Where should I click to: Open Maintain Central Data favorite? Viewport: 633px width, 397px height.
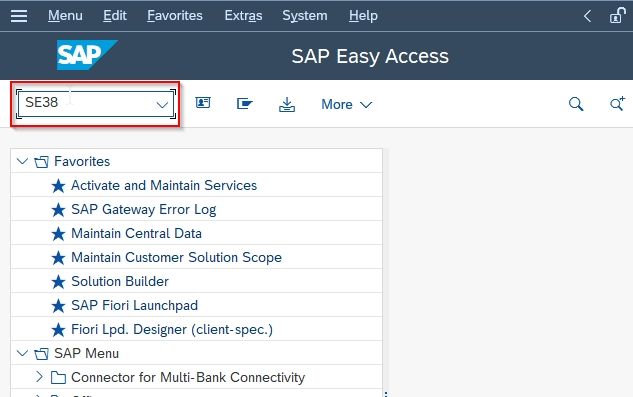click(x=136, y=233)
